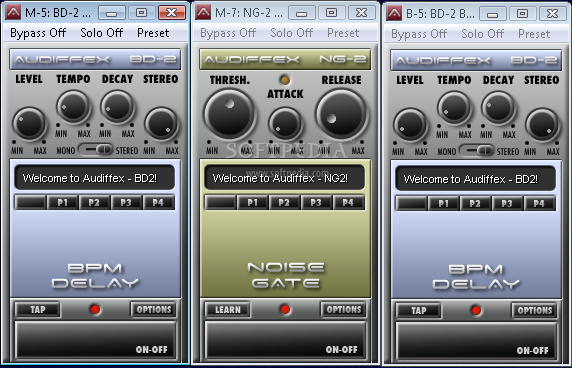
Task: Select preset P4 in B-5 BD-2 window
Action: click(x=539, y=204)
